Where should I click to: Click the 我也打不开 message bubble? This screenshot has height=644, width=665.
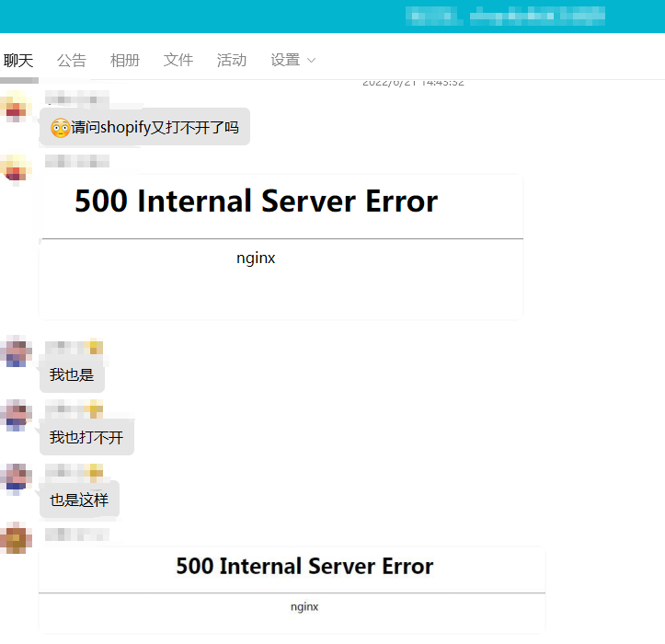(87, 437)
